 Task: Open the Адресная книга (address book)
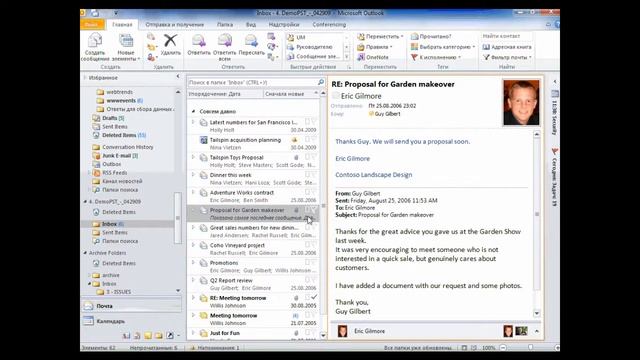(507, 47)
